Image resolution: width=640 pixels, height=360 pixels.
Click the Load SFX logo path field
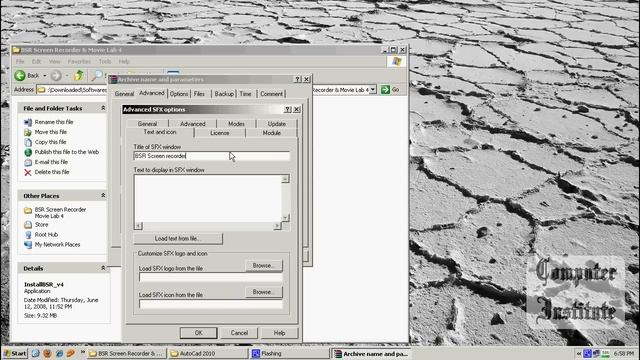211,278
